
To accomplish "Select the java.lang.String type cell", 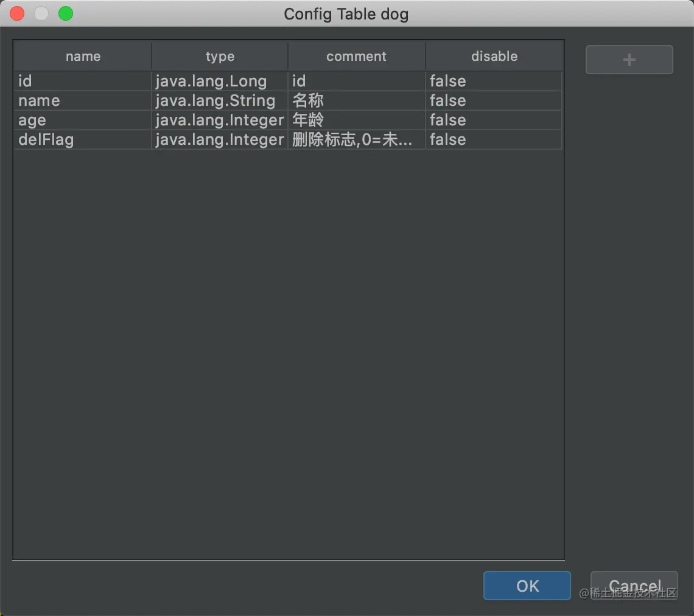I will point(220,100).
